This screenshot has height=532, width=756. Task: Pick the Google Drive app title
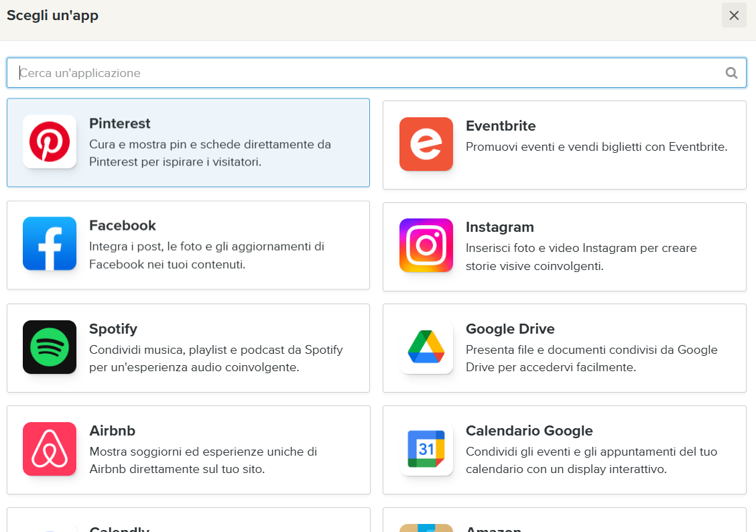click(x=510, y=328)
